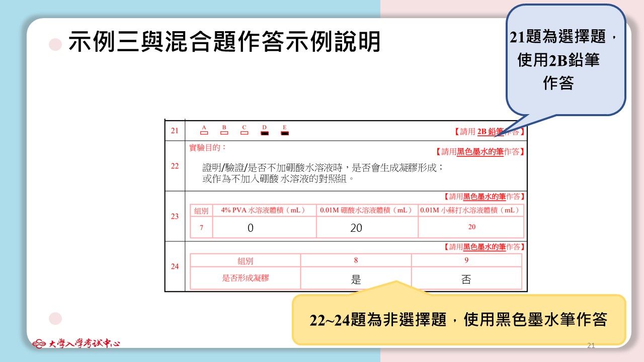Screen dimensions: 644x362
Task: Click the filled bubble D in question 21
Action: (264, 133)
